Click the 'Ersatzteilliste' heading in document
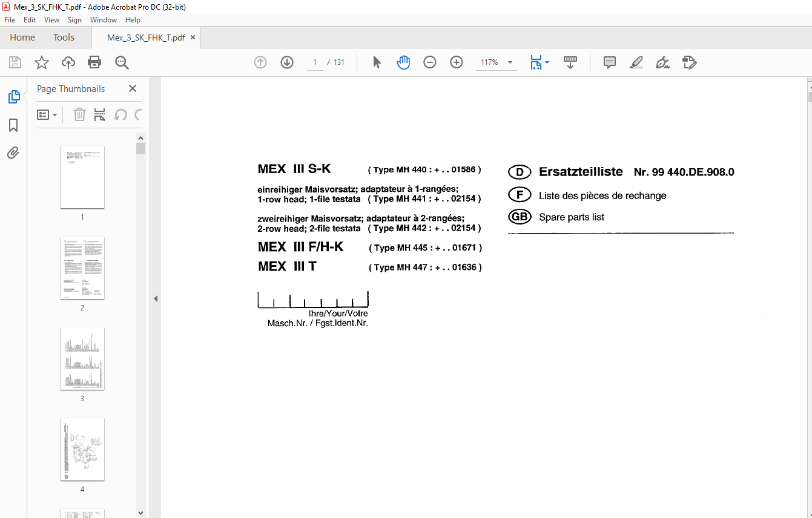The width and height of the screenshot is (812, 518). click(581, 172)
